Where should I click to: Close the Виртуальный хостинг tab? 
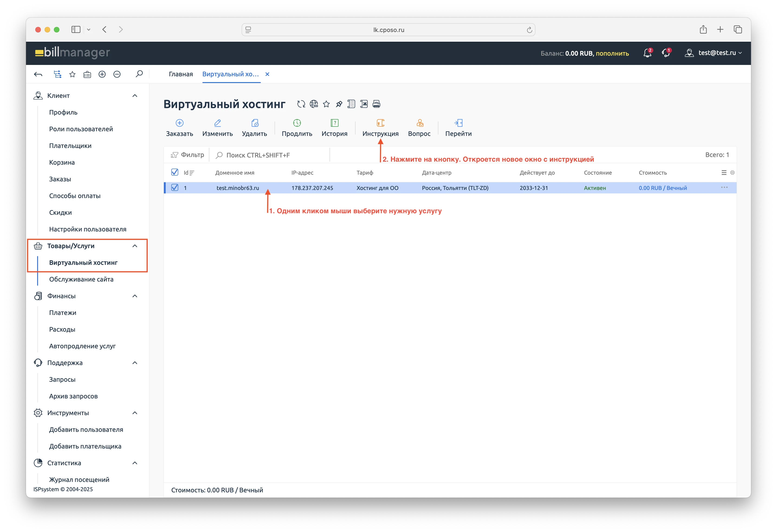tap(267, 74)
